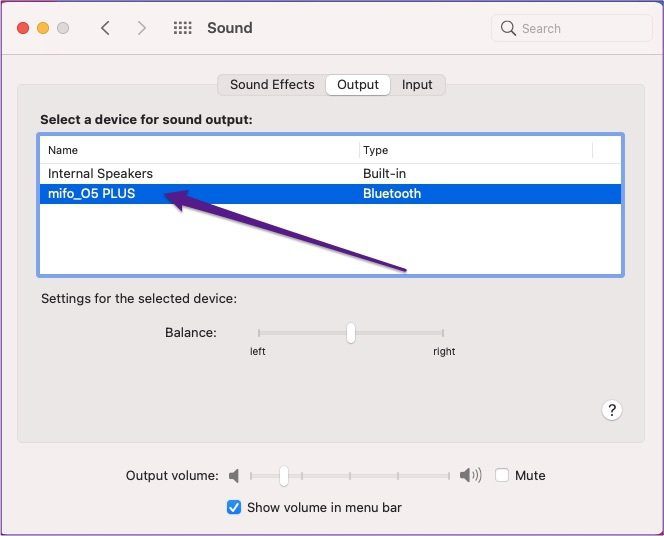Focus the Search field
The image size is (664, 536).
tap(571, 28)
